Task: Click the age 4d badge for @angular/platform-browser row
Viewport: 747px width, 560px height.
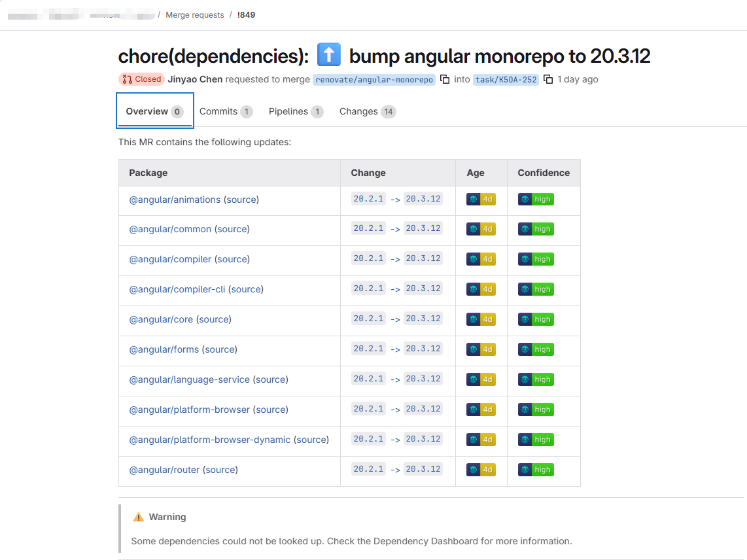Action: tap(481, 410)
